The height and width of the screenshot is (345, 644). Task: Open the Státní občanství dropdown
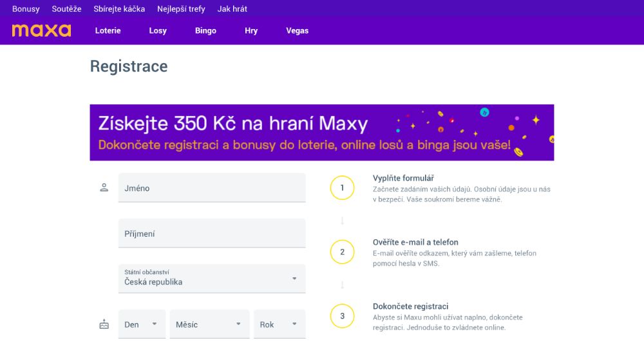(x=212, y=279)
